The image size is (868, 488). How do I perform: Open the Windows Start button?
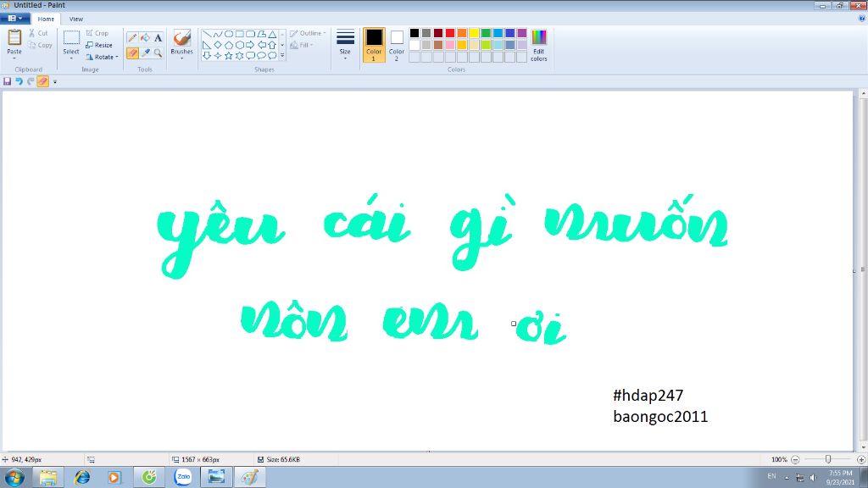tap(14, 477)
